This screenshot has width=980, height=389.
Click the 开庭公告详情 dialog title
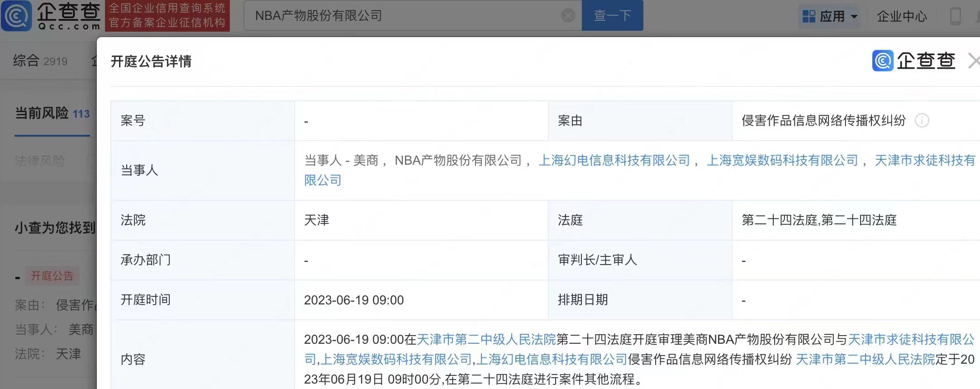(x=151, y=61)
